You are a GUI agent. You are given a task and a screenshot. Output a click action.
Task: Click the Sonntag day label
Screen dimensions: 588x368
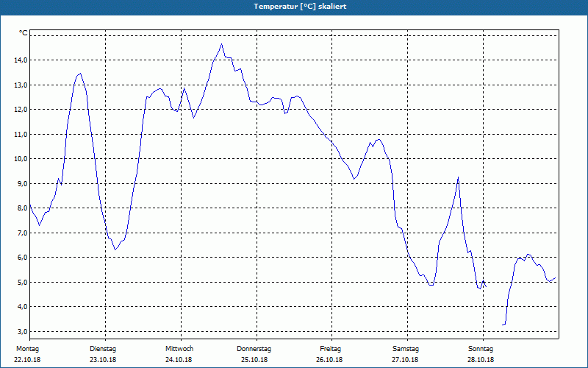click(481, 349)
